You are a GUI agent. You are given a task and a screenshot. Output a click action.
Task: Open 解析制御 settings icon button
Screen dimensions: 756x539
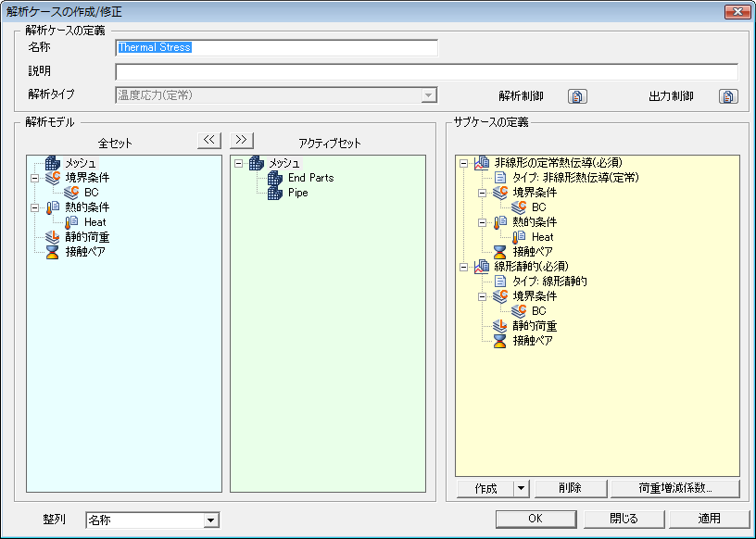[577, 96]
